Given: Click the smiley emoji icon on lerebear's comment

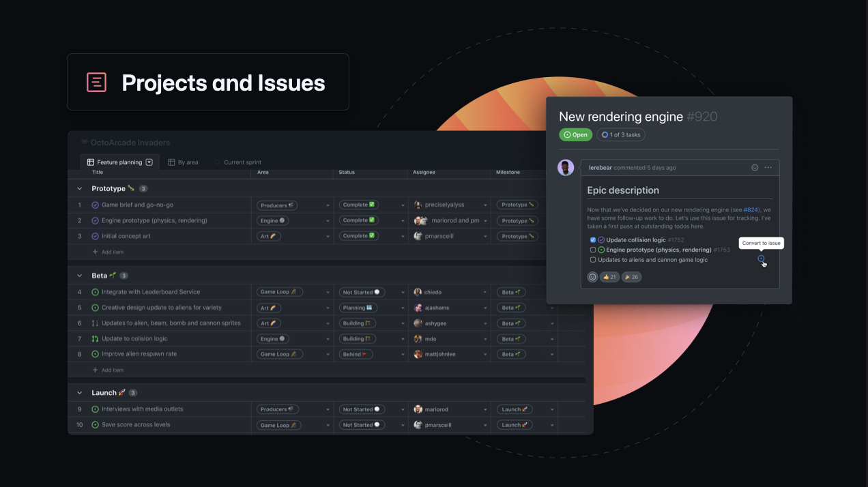Looking at the screenshot, I should click(754, 167).
